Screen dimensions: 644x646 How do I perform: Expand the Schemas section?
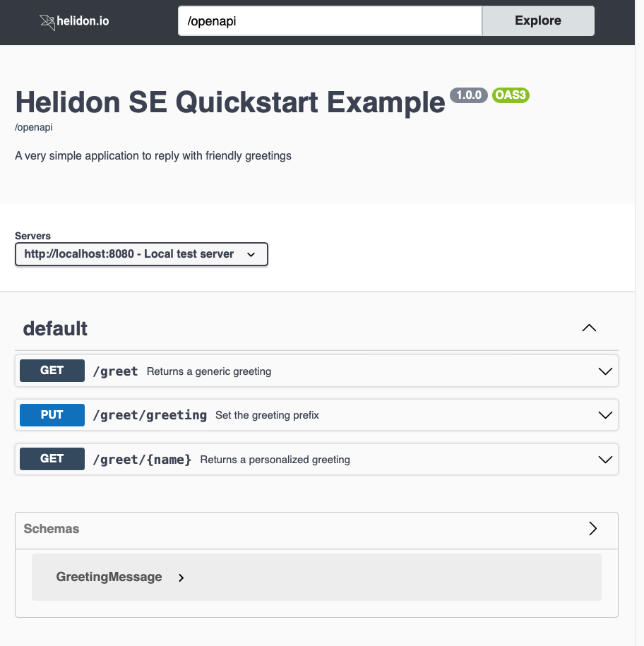[593, 528]
